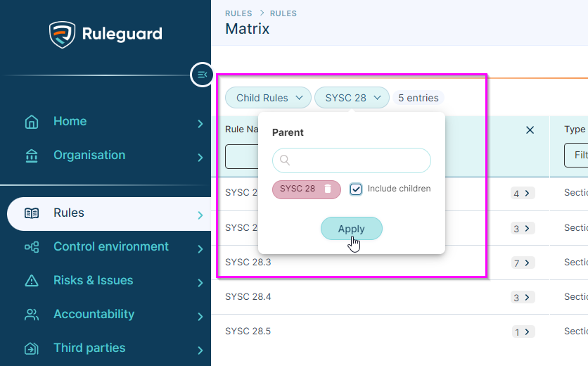
Task: Collapse the sidebar with the round toggle button
Action: (202, 75)
